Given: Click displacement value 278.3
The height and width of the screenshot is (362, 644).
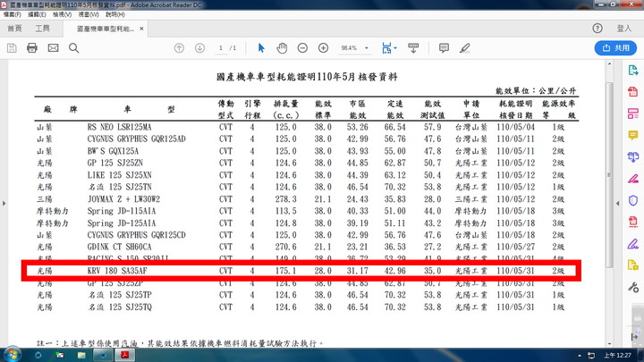Looking at the screenshot, I should [x=286, y=199].
